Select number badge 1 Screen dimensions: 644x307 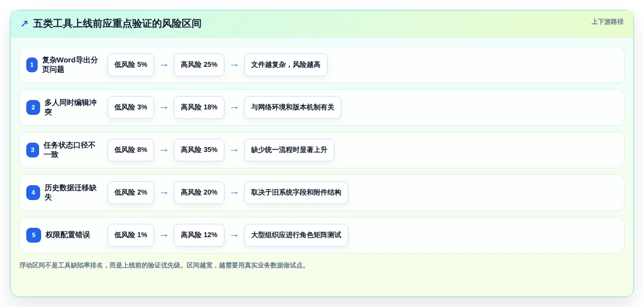(x=32, y=65)
